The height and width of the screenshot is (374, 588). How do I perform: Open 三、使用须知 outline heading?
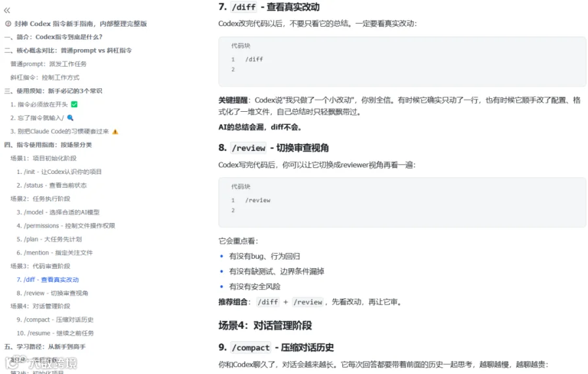[x=54, y=91]
